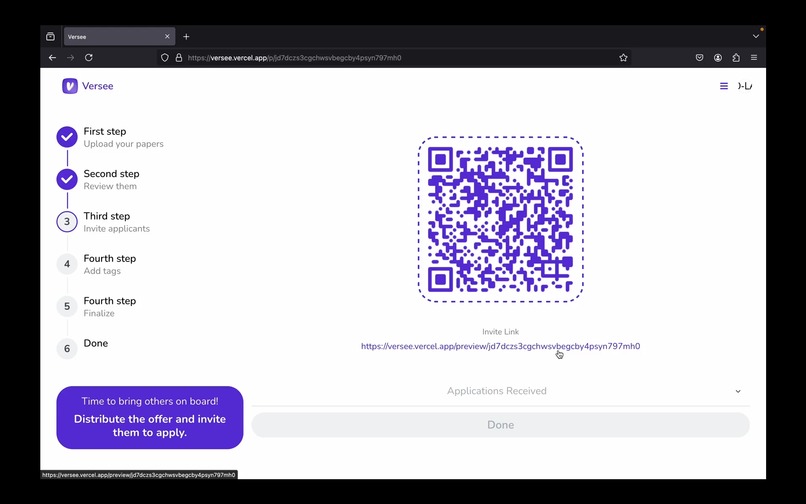Viewport: 806px width, 504px height.
Task: Close the Versee tab
Action: (x=167, y=37)
